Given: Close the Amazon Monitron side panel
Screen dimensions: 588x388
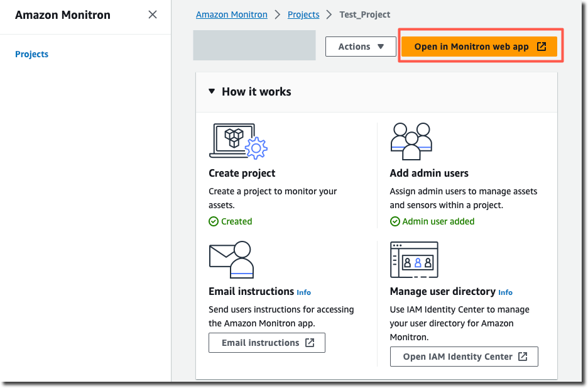Looking at the screenshot, I should 152,14.
